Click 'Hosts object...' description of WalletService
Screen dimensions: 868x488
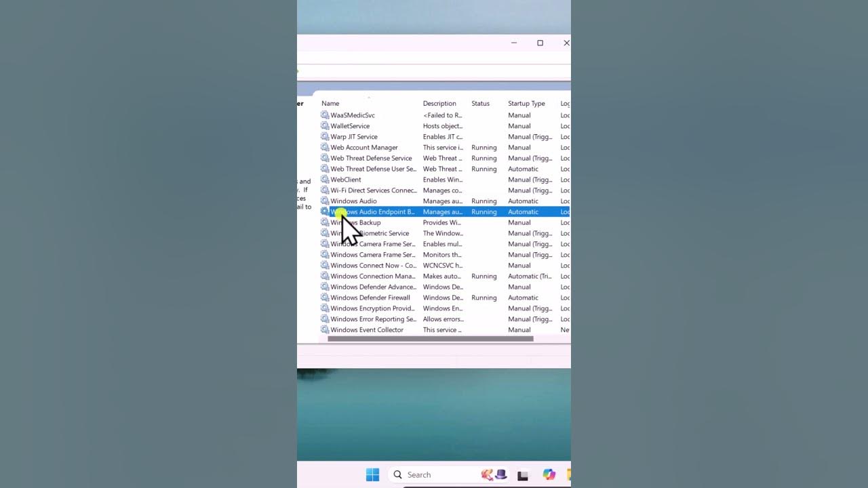(443, 126)
